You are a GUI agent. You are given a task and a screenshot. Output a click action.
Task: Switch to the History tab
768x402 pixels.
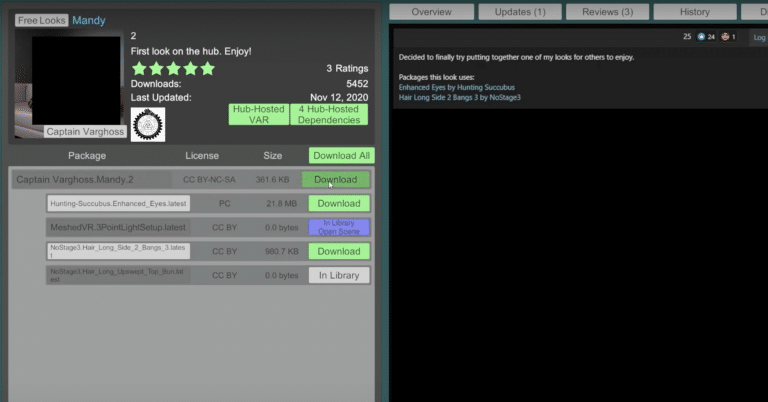click(695, 12)
